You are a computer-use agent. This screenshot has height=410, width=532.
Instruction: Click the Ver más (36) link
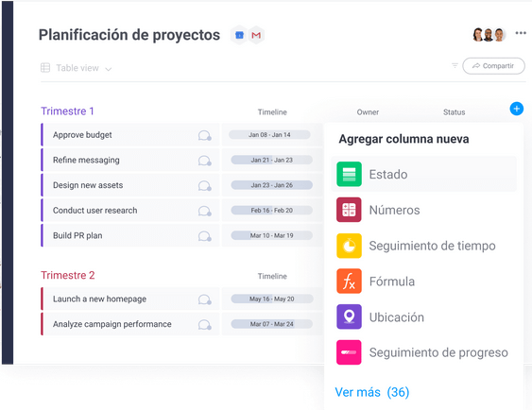[x=372, y=392]
